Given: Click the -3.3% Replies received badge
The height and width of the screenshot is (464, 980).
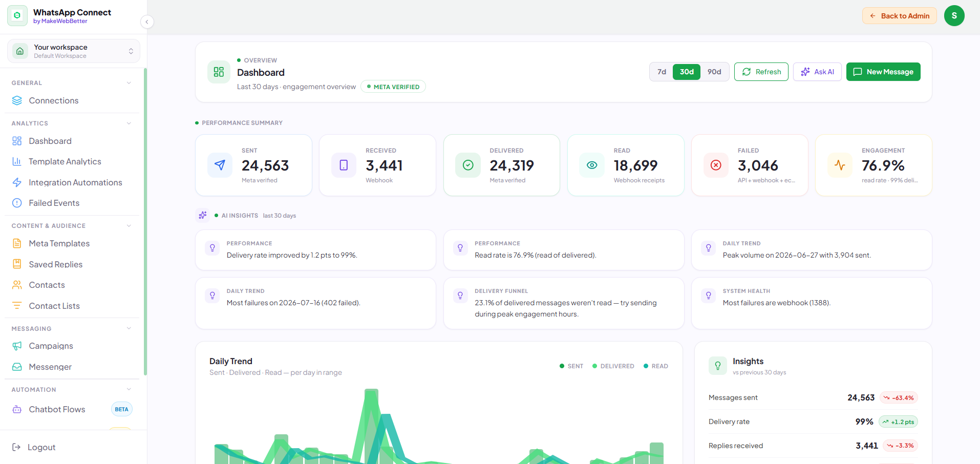Looking at the screenshot, I should [901, 446].
